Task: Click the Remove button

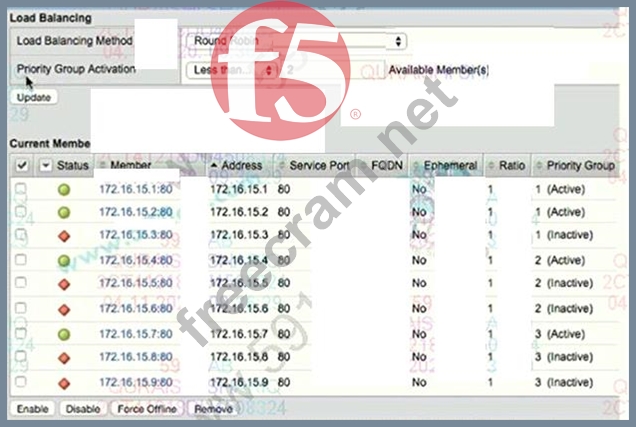Action: coord(214,409)
